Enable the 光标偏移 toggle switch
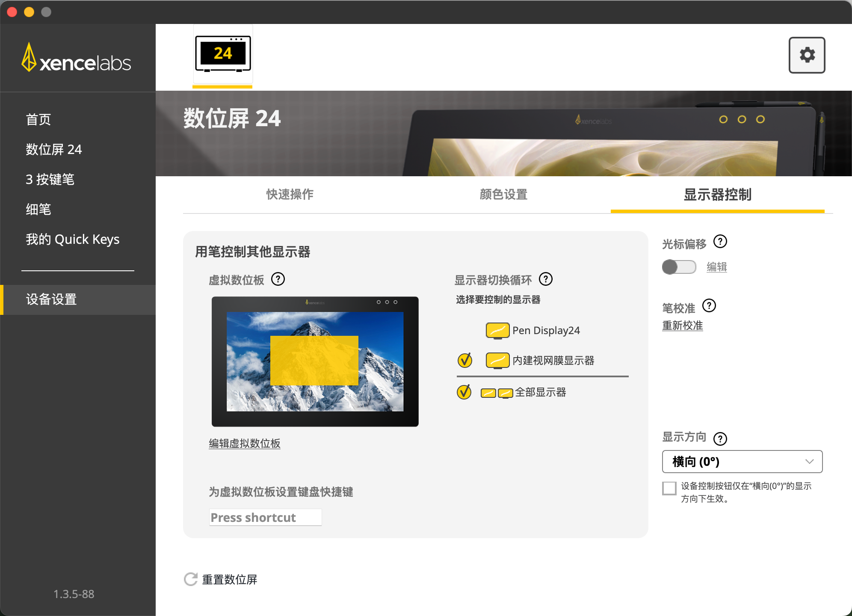 point(679,267)
